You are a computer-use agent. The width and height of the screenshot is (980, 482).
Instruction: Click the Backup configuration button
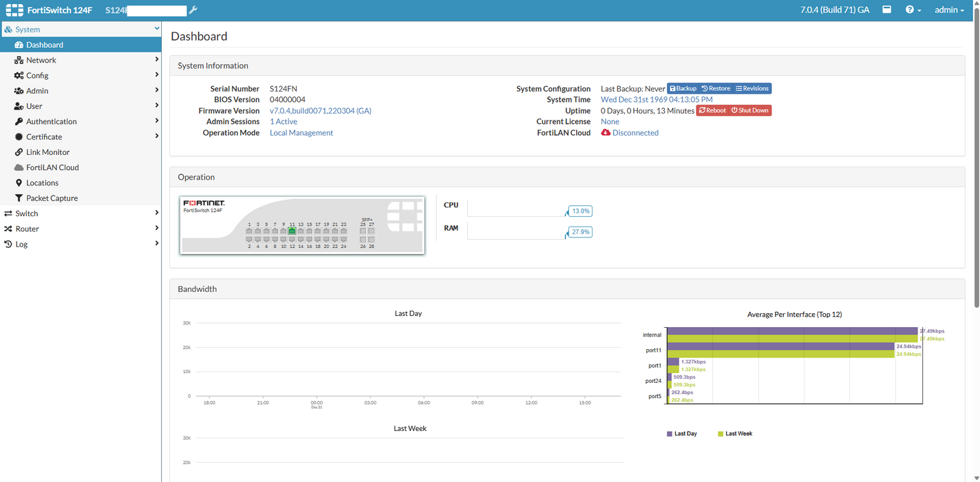click(x=683, y=89)
